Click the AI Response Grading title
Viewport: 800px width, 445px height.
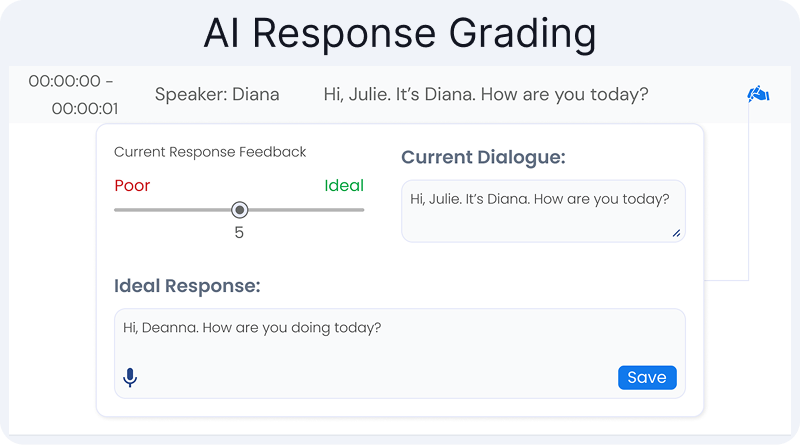point(400,34)
